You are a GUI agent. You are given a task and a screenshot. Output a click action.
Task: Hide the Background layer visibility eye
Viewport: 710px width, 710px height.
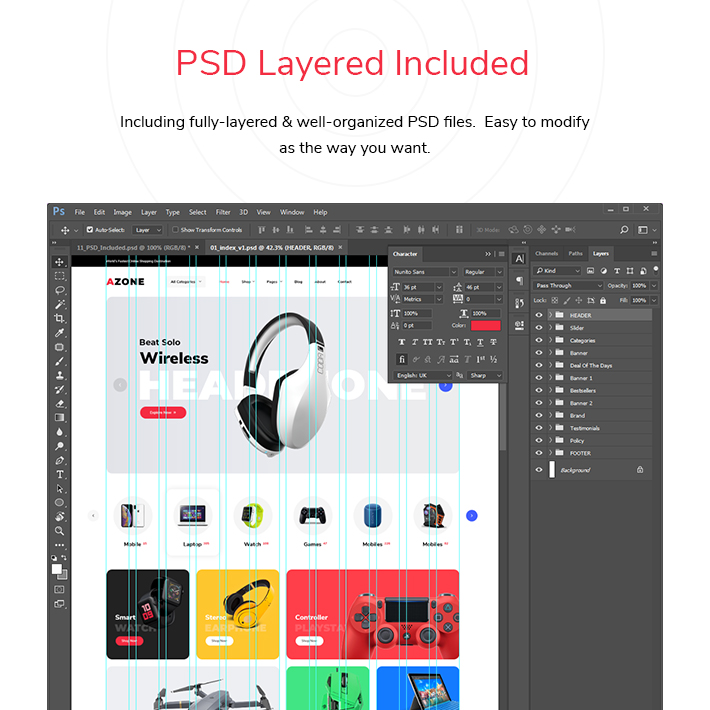click(539, 470)
